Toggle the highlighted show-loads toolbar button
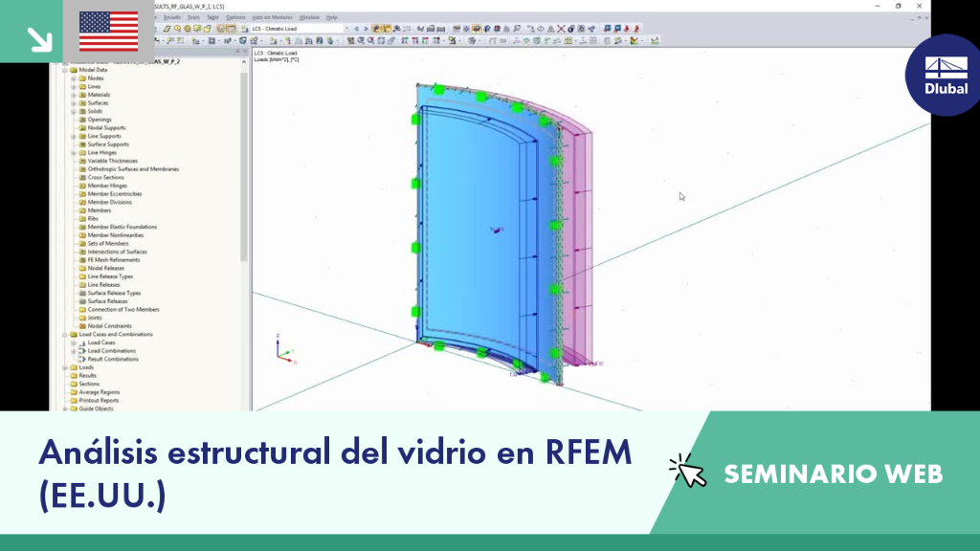The height and width of the screenshot is (551, 980). 376,29
